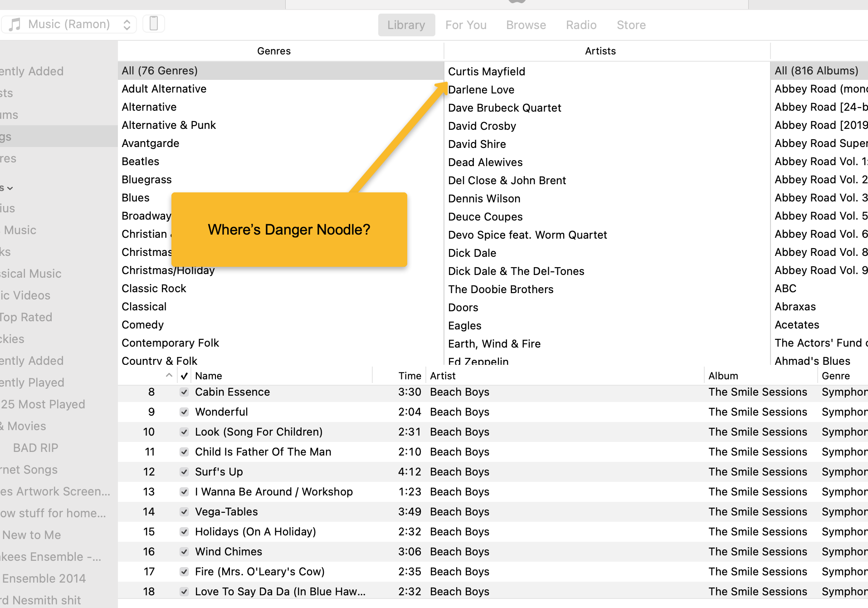Viewport: 868px width, 608px height.
Task: Open the BAD RIP playlist
Action: pos(59,448)
